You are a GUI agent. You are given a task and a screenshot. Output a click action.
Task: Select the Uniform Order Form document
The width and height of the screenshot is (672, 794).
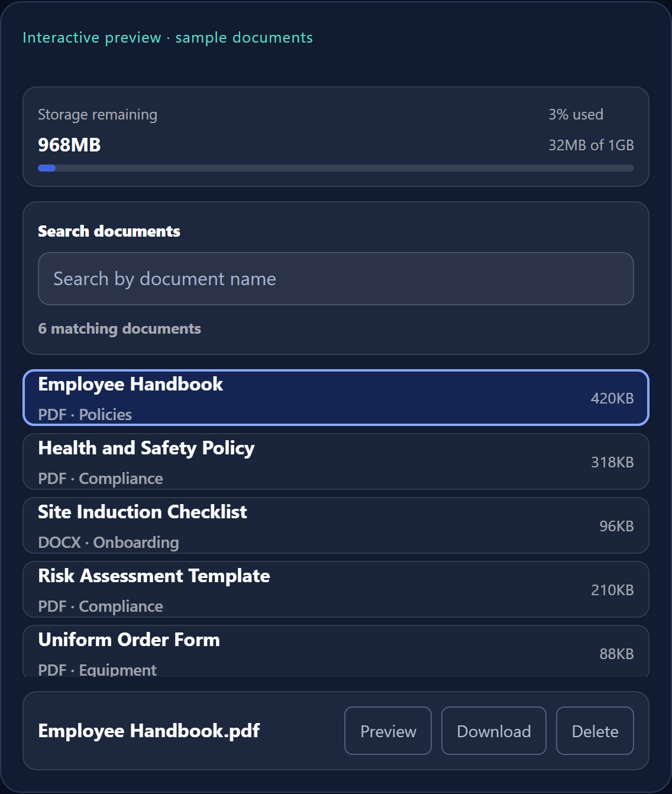(x=336, y=651)
